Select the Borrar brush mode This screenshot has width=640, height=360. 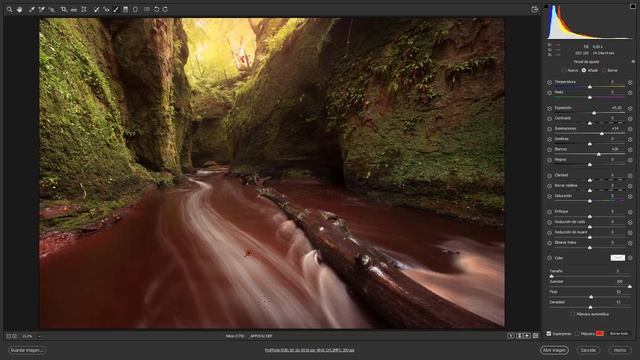(x=604, y=71)
